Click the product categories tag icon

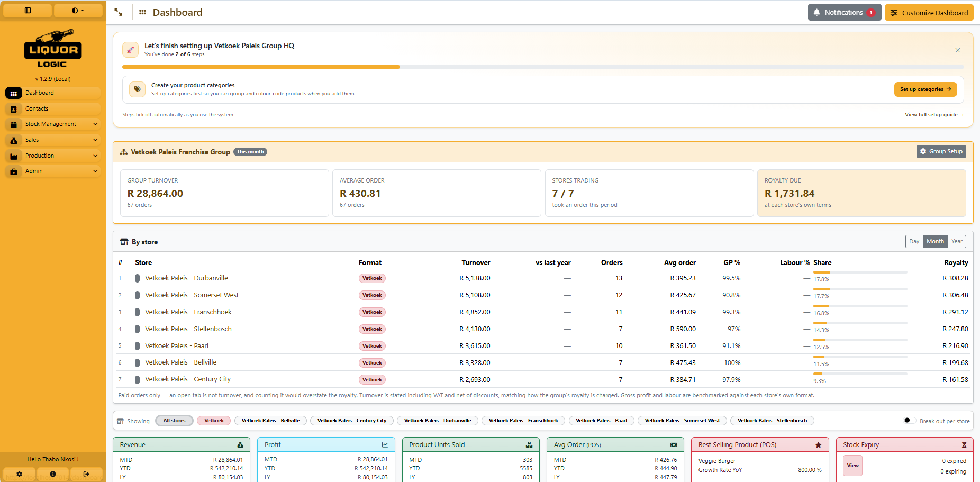(137, 89)
